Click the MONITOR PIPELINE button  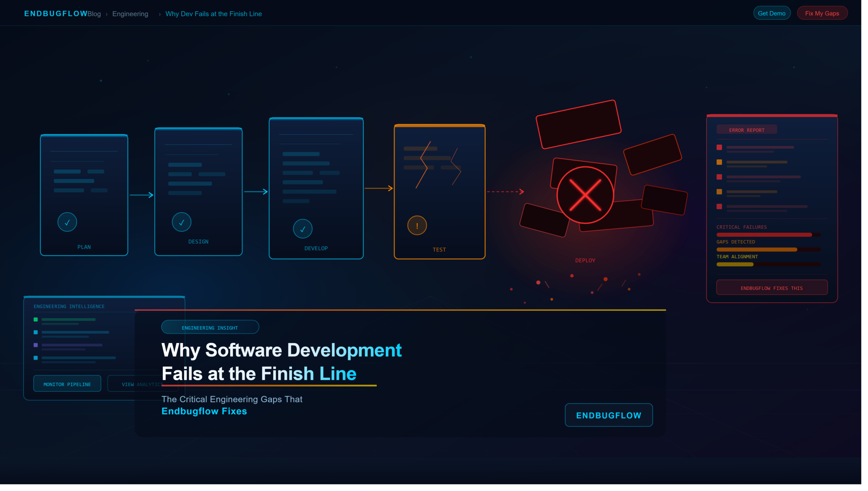(x=67, y=384)
